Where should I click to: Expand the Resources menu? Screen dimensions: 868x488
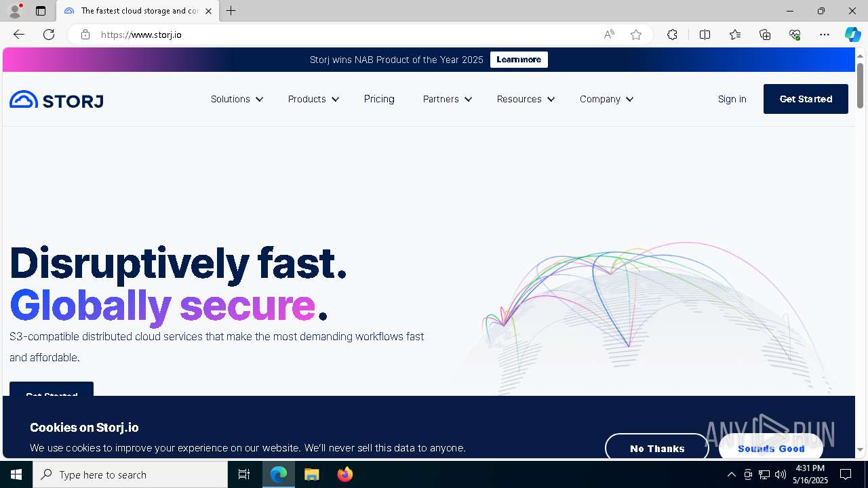pos(526,99)
